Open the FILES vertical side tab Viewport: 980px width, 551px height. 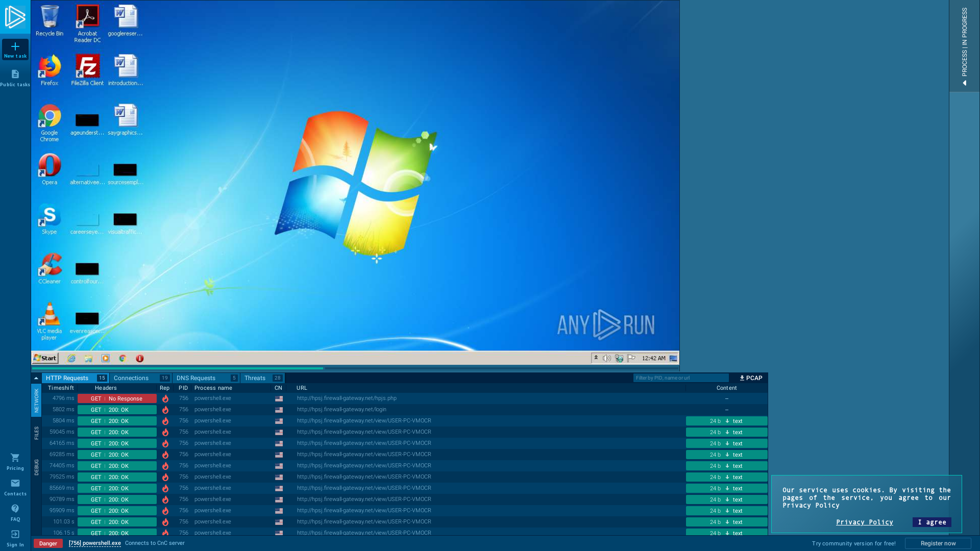(x=36, y=433)
